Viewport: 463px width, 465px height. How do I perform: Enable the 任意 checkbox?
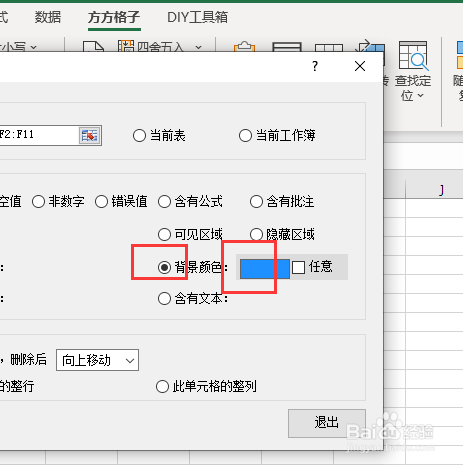click(x=298, y=267)
